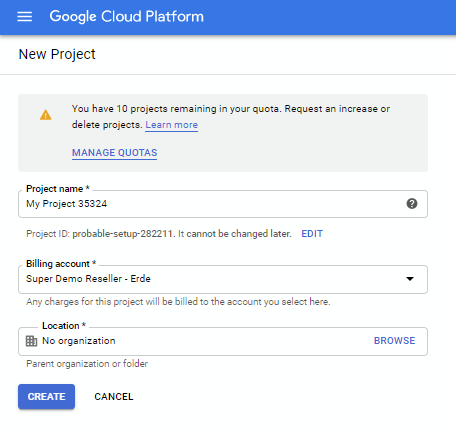Click the CANCEL button
The width and height of the screenshot is (456, 432).
point(114,397)
